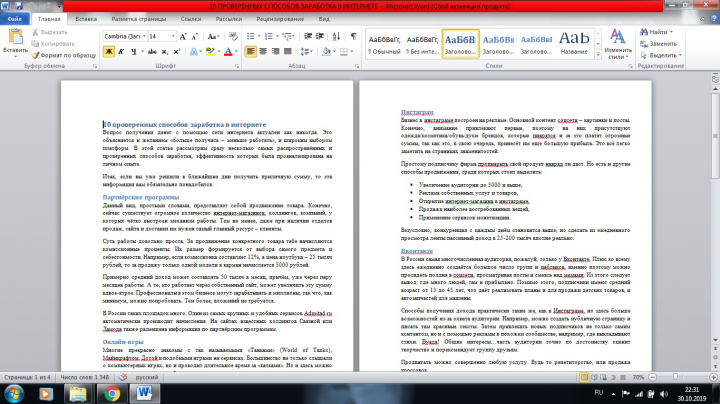Screen dimensions: 720x404
Task: Toggle Bold formatting button
Action: 109,51
